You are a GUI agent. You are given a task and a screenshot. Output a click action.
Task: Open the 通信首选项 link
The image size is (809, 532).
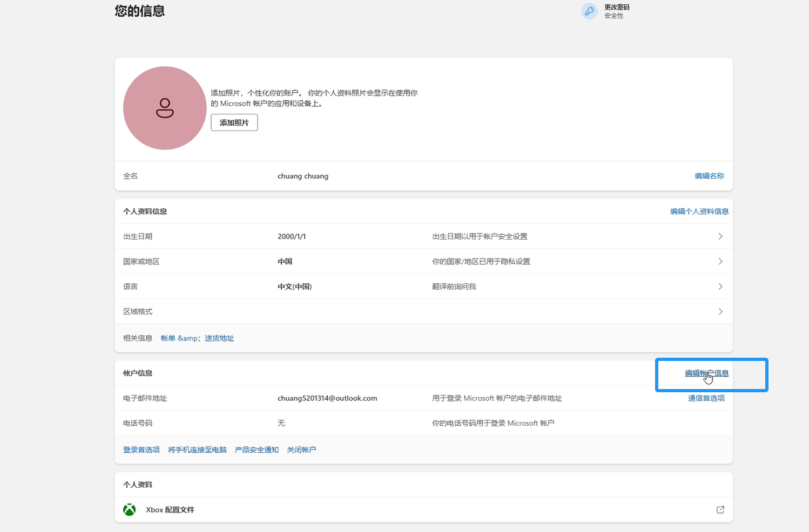(706, 398)
